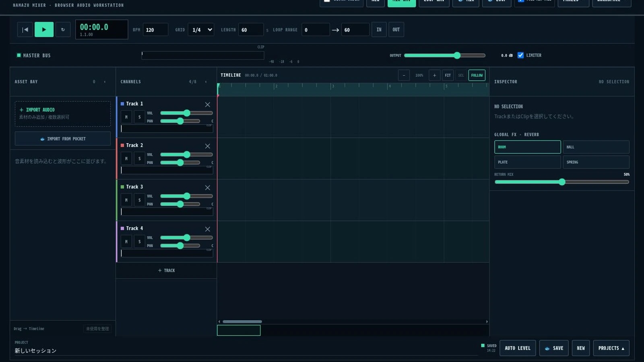This screenshot has height=362, width=644.
Task: Zoom in the timeline with the plus icon
Action: pyautogui.click(x=434, y=75)
